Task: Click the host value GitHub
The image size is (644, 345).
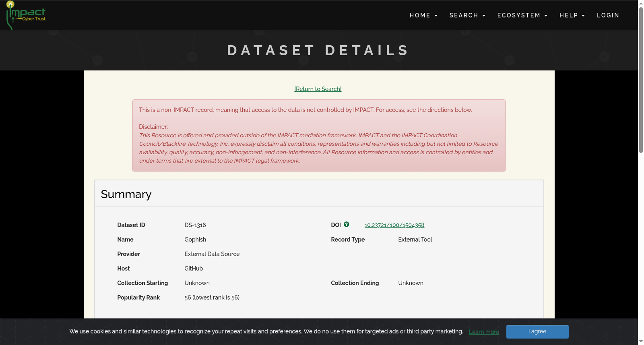Action: (x=194, y=269)
